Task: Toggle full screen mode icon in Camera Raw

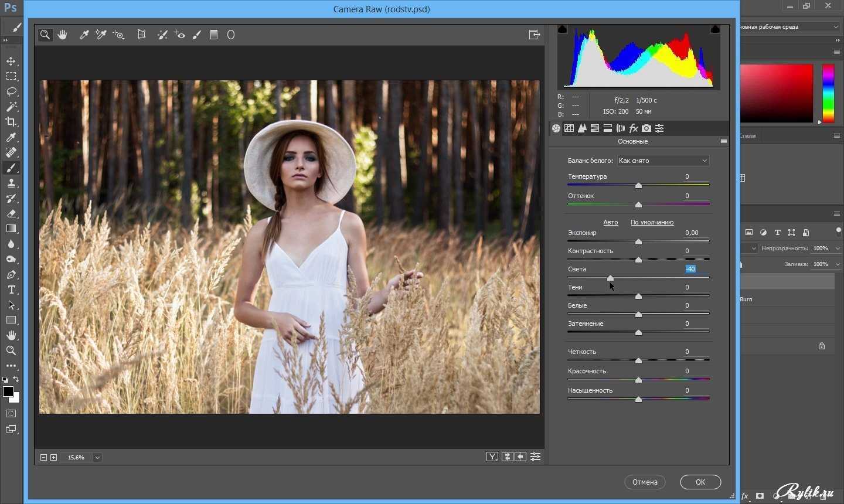Action: (535, 35)
